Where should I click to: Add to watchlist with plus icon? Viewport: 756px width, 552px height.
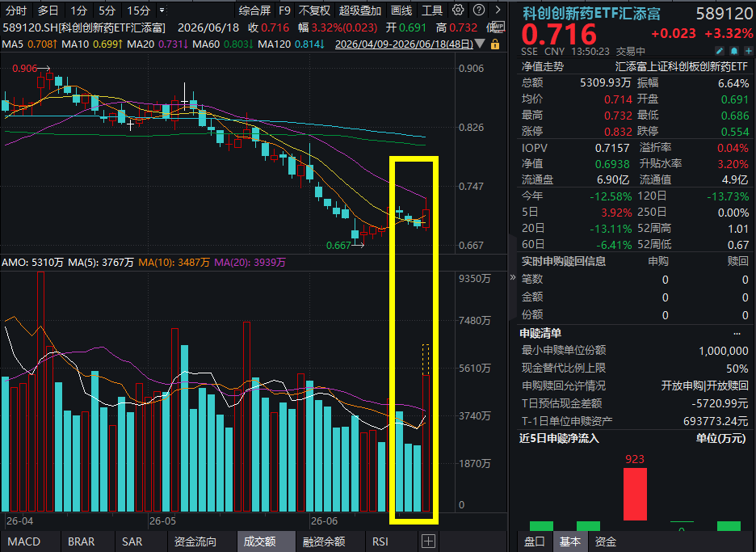(x=748, y=51)
